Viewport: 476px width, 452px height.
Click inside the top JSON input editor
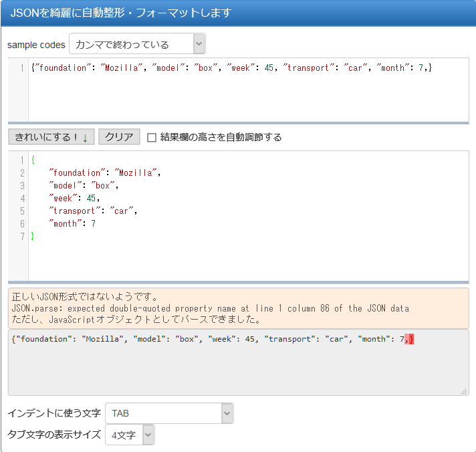[x=247, y=94]
